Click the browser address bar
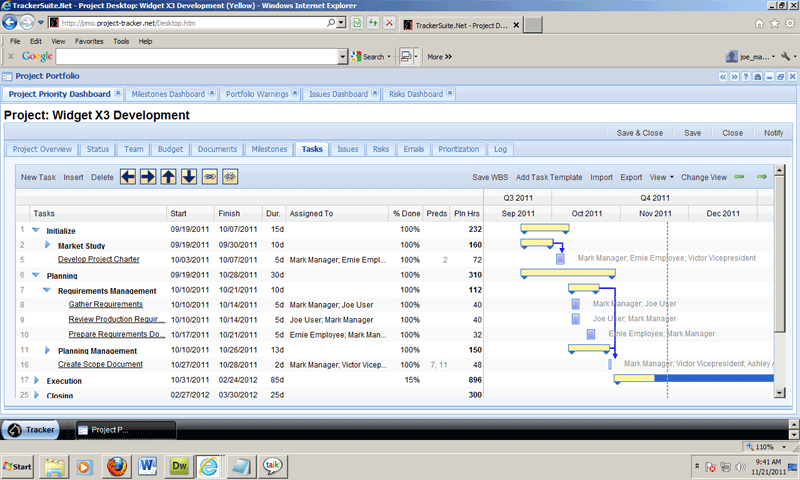Image resolution: width=800 pixels, height=480 pixels. [191, 23]
